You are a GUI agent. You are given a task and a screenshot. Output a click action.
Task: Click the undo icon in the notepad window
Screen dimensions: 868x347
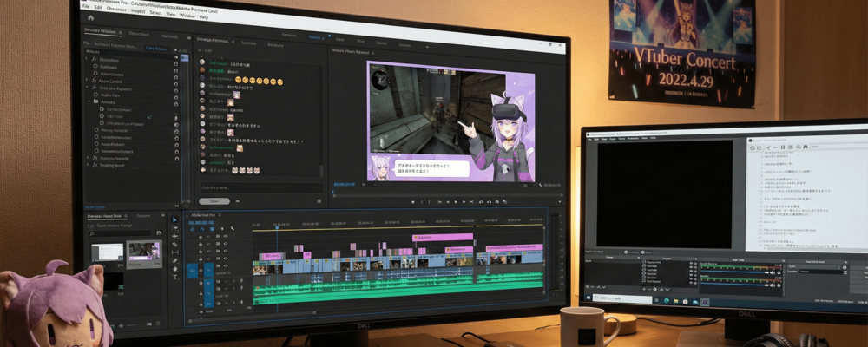click(753, 147)
